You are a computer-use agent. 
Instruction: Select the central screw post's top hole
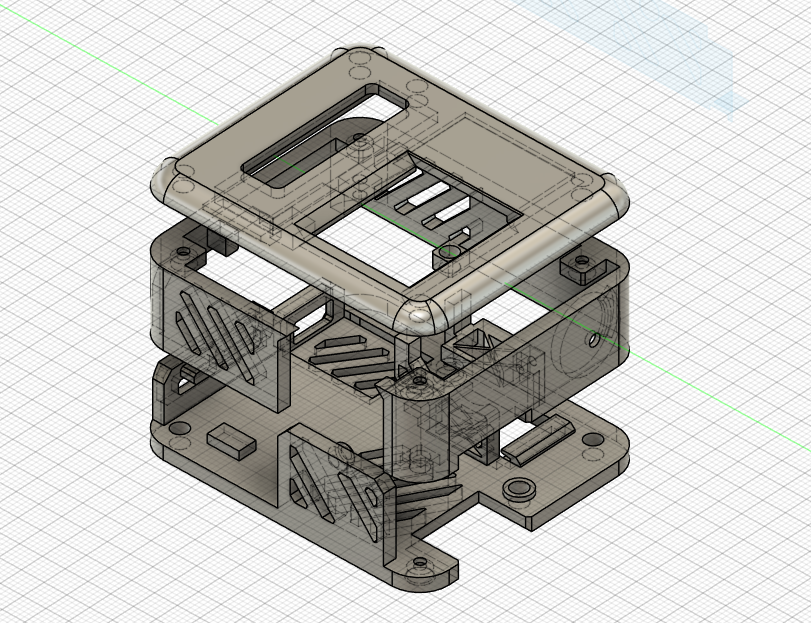[419, 382]
